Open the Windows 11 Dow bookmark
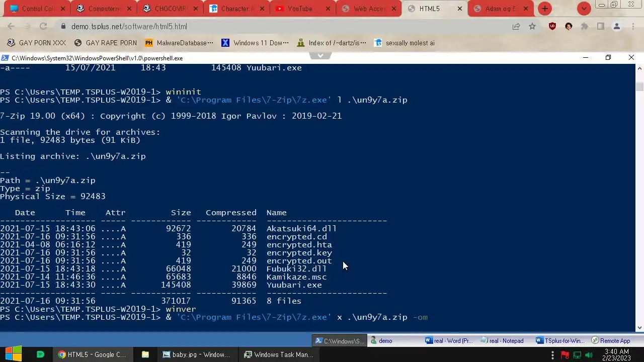Viewport: 644px width, 362px height. tap(255, 43)
